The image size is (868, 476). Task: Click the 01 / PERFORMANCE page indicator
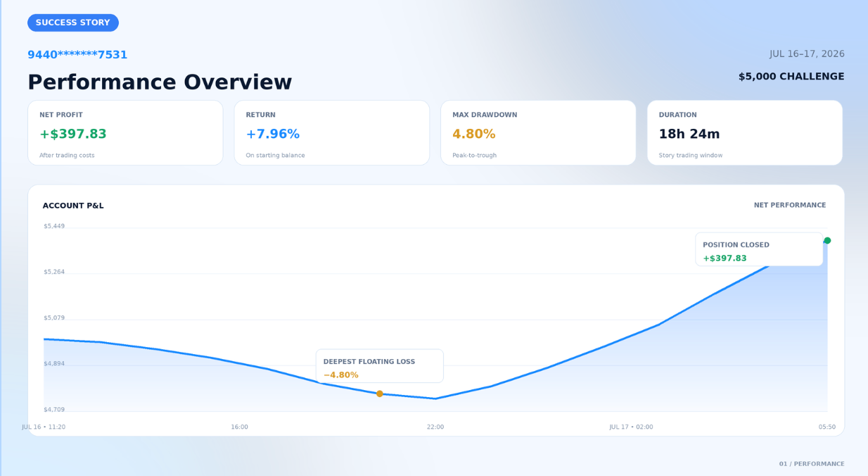tap(812, 464)
